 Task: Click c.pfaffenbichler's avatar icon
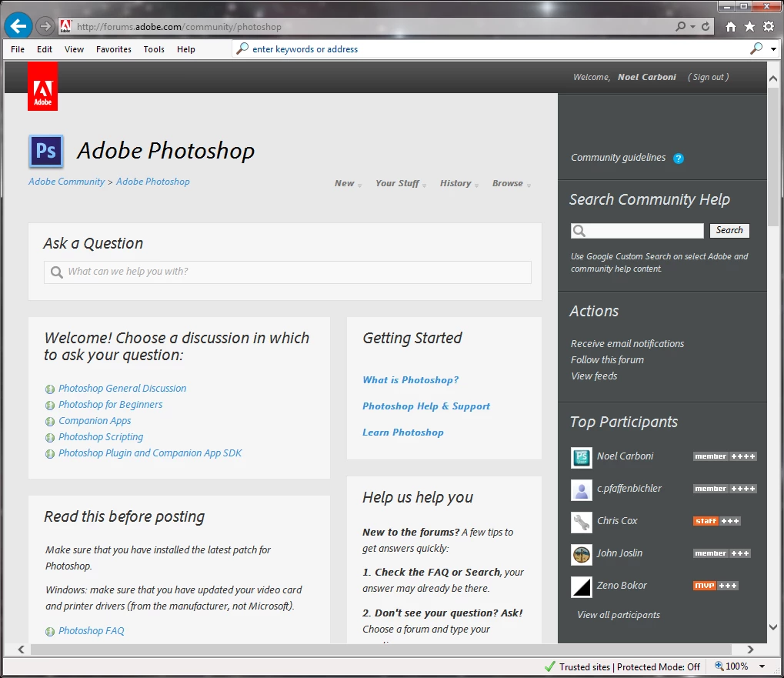click(x=582, y=490)
